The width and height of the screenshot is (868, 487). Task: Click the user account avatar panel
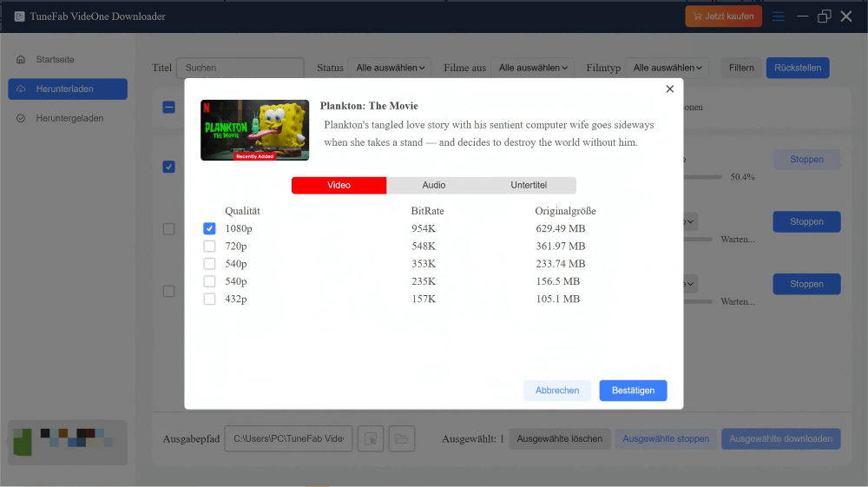pyautogui.click(x=68, y=442)
